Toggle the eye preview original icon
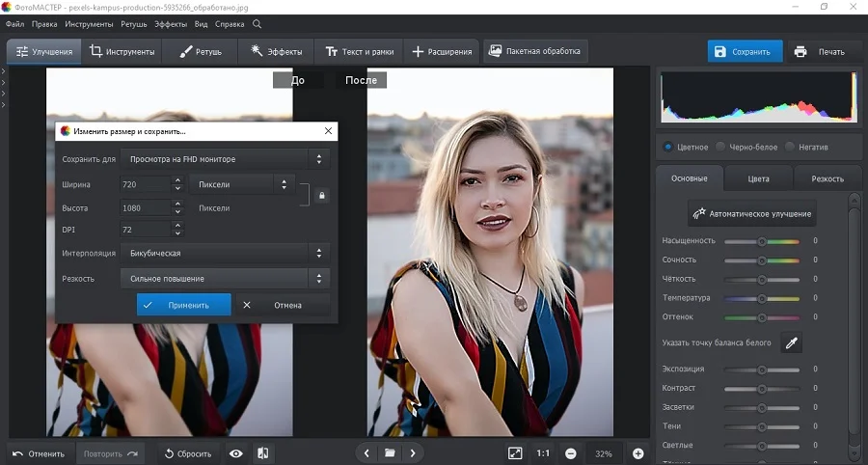The height and width of the screenshot is (465, 868). point(235,452)
